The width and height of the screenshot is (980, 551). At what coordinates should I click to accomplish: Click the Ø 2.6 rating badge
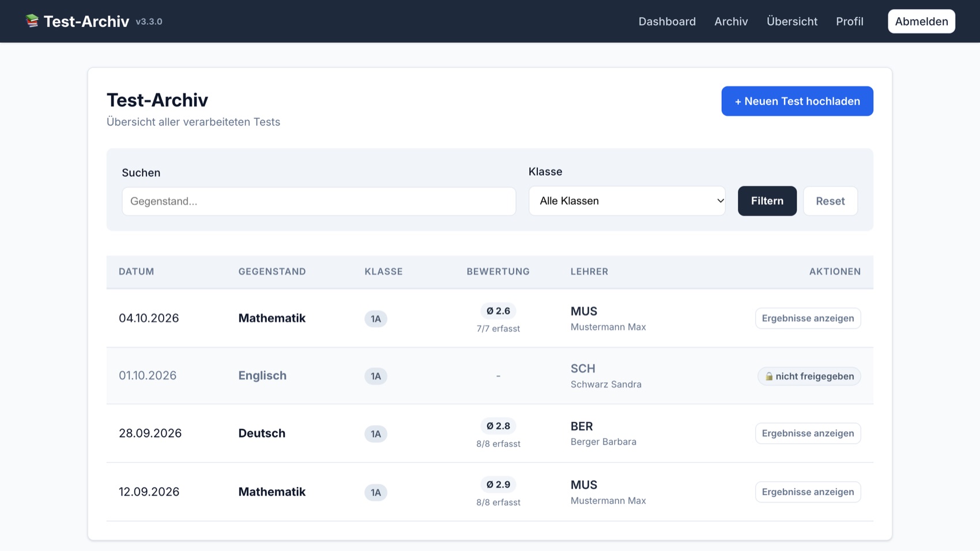pyautogui.click(x=498, y=311)
